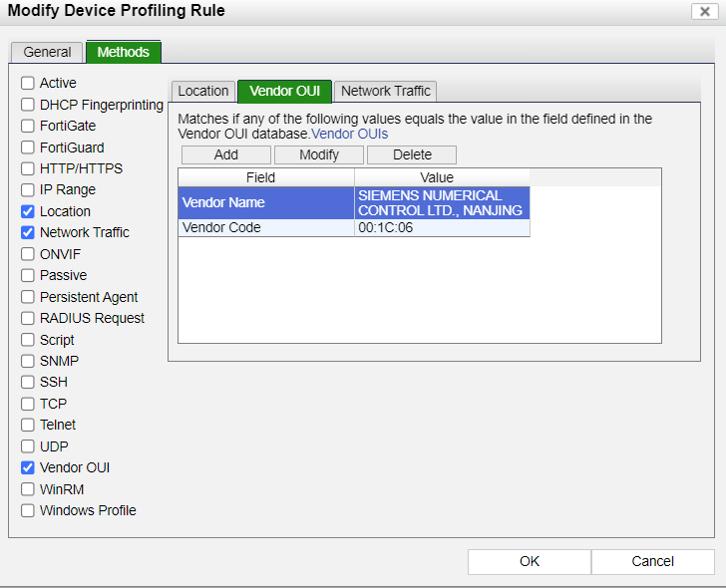Open the Vendor OUIs link
The image size is (726, 588).
(x=350, y=134)
